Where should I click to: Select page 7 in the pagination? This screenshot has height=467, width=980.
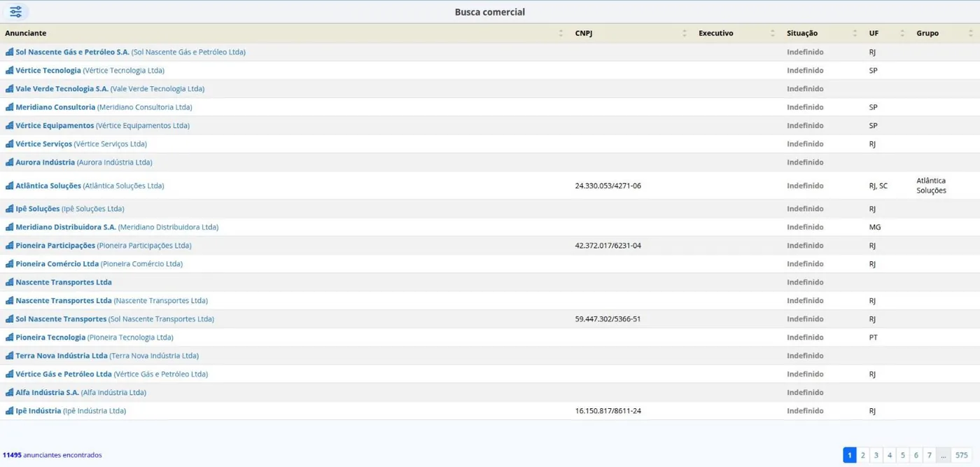pos(930,455)
